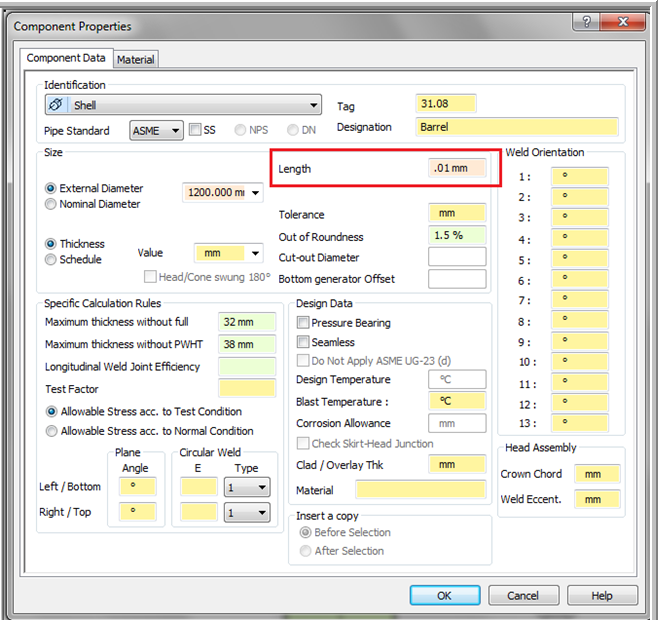658x620 pixels.
Task: Click the Cancel button
Action: pyautogui.click(x=523, y=595)
